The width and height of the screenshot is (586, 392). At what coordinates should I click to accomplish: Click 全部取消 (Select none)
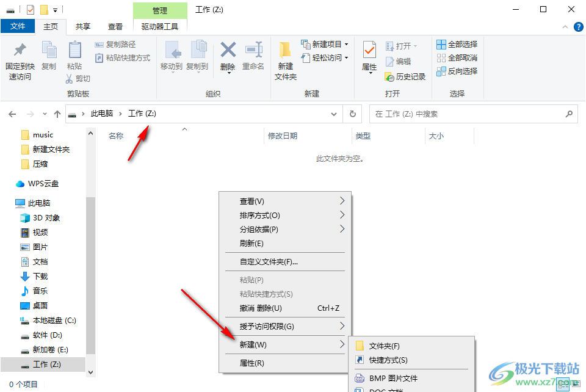[x=457, y=58]
